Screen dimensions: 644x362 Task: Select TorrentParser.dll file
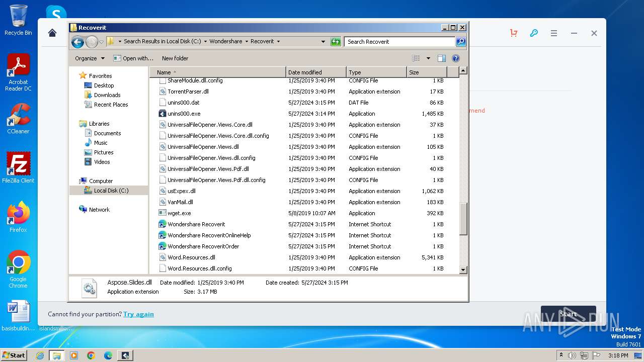188,92
